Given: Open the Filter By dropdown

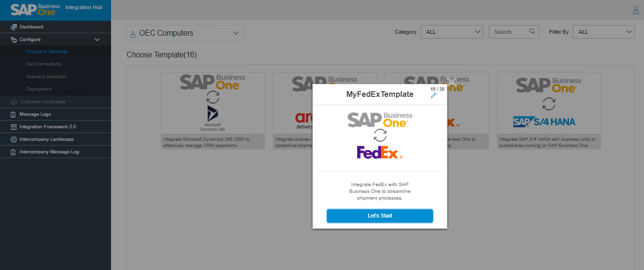Looking at the screenshot, I should pyautogui.click(x=603, y=32).
